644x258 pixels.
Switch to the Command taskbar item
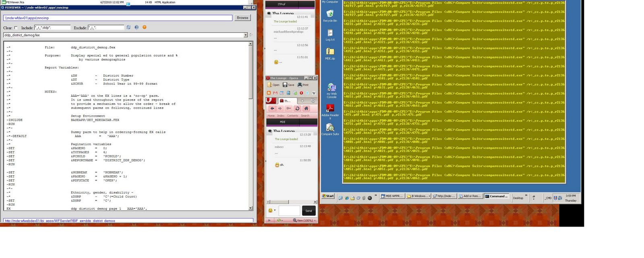(x=496, y=196)
